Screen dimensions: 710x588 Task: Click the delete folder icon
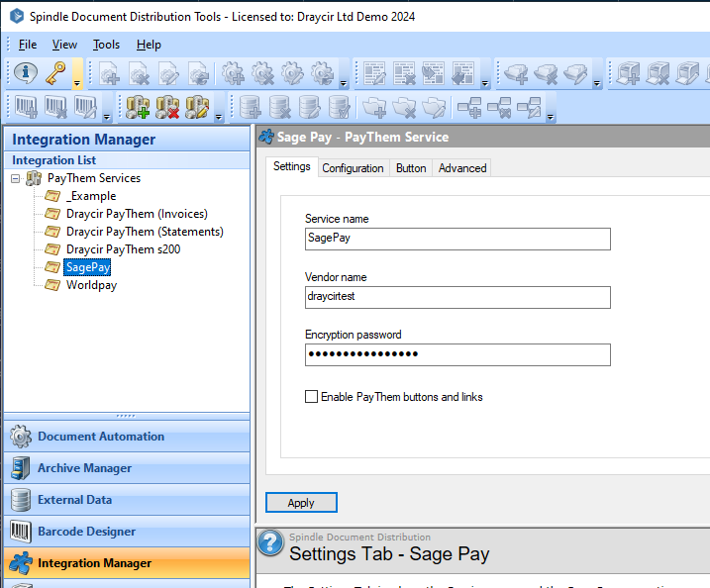coord(404,108)
